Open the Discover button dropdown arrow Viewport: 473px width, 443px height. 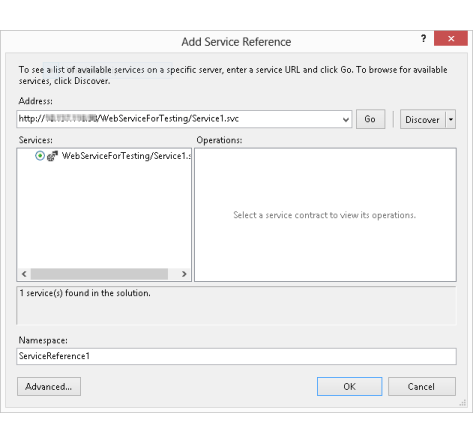[451, 119]
